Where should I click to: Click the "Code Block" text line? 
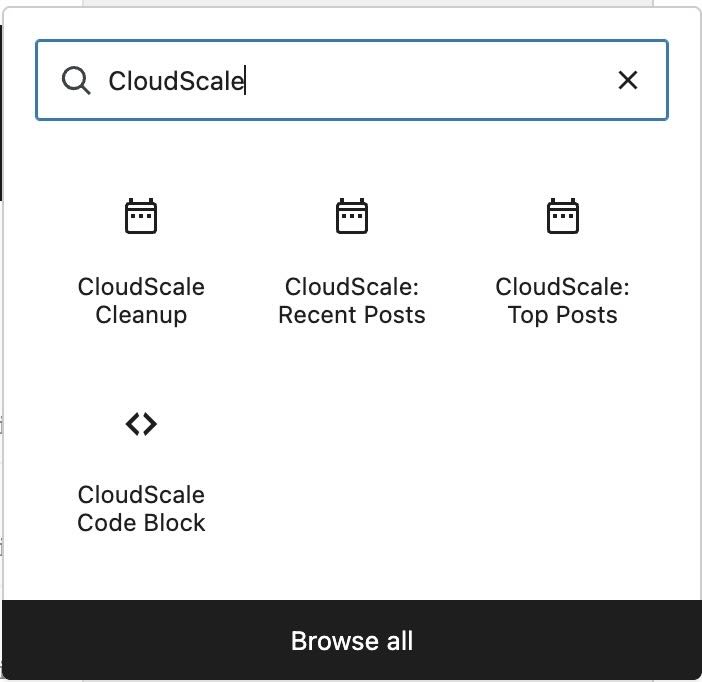[x=141, y=523]
